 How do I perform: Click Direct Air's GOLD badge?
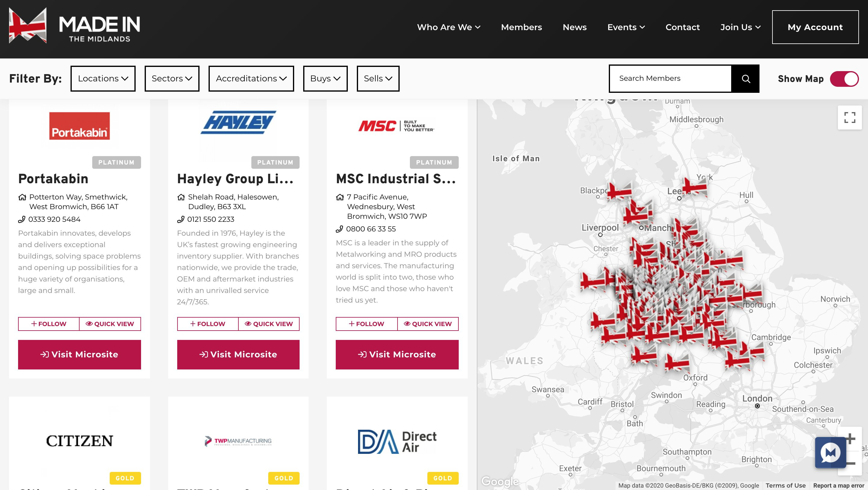point(443,478)
